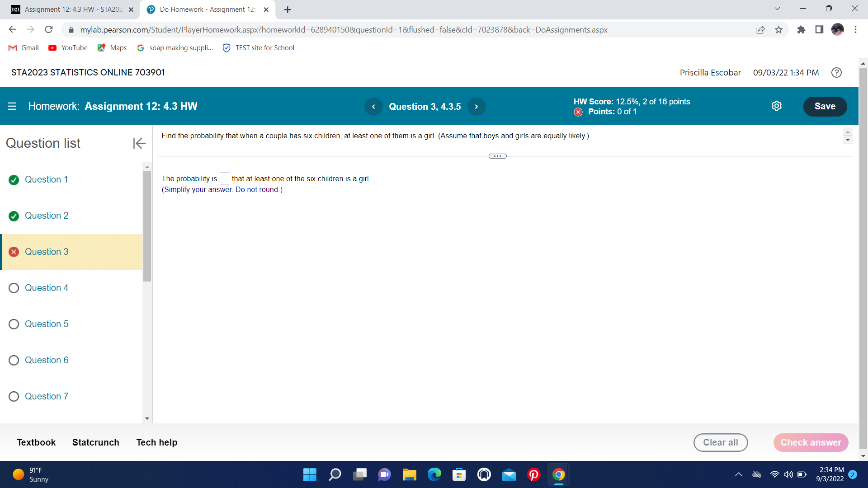
Task: Select Question 7 in the list
Action: (x=46, y=396)
